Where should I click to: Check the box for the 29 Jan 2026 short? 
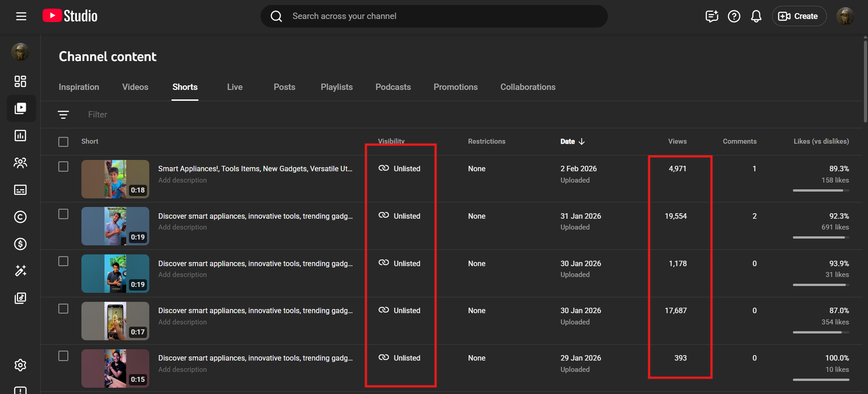tap(63, 356)
